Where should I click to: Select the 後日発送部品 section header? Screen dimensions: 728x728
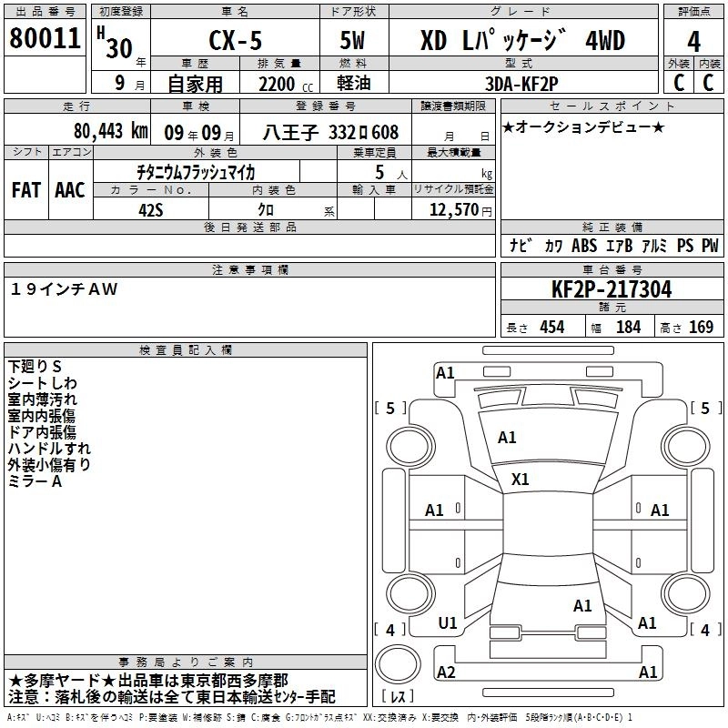pyautogui.click(x=249, y=227)
